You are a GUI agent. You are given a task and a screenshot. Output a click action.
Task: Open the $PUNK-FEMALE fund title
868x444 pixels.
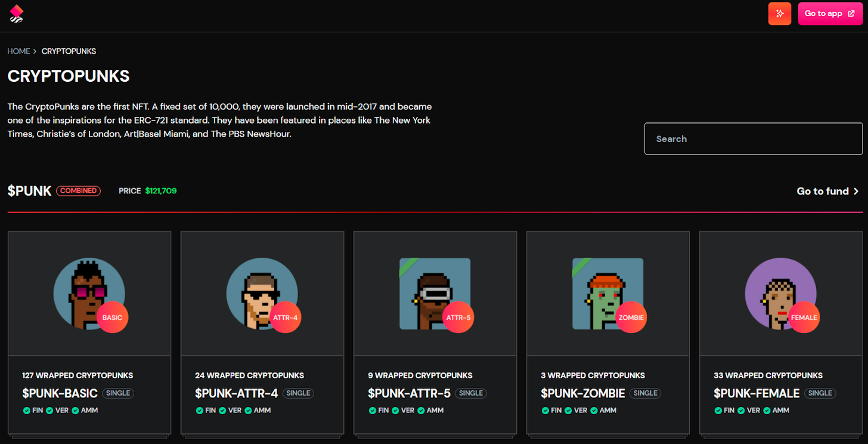(x=757, y=394)
